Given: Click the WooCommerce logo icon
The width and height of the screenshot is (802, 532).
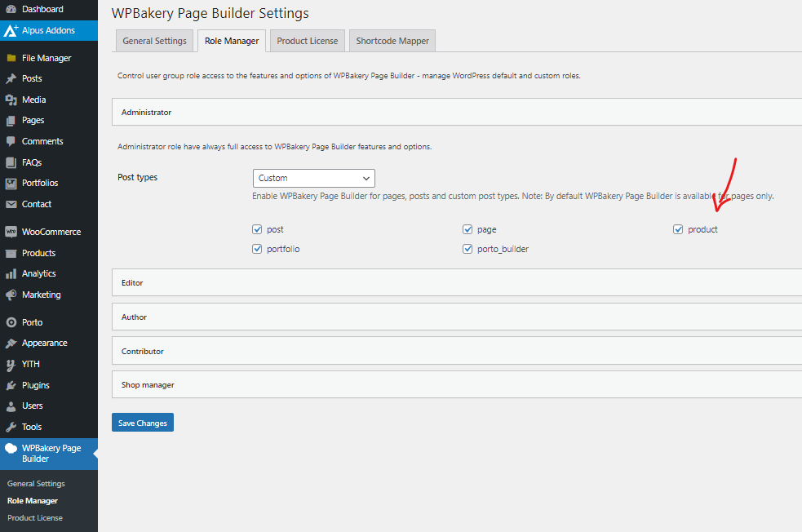Looking at the screenshot, I should (11, 233).
